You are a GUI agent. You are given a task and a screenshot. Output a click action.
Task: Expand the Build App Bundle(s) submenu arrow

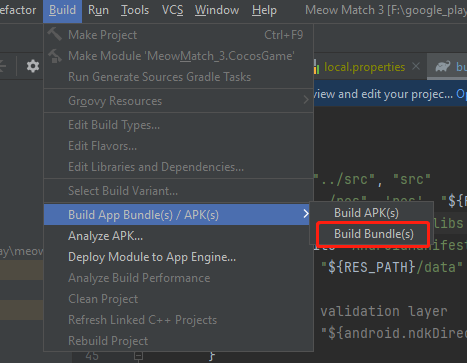(306, 214)
